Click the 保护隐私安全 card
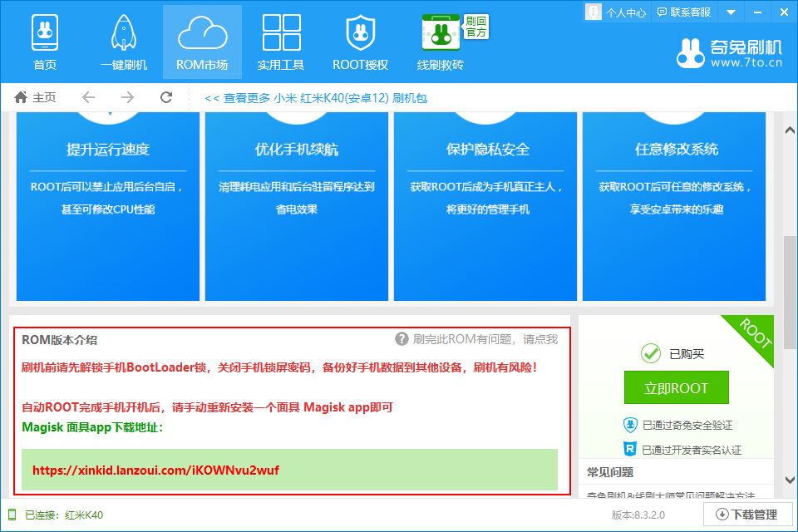 click(485, 206)
